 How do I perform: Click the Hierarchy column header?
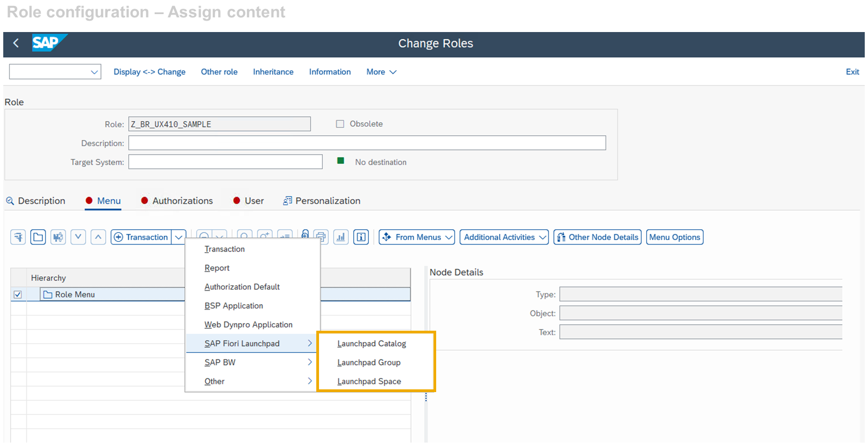click(x=48, y=278)
